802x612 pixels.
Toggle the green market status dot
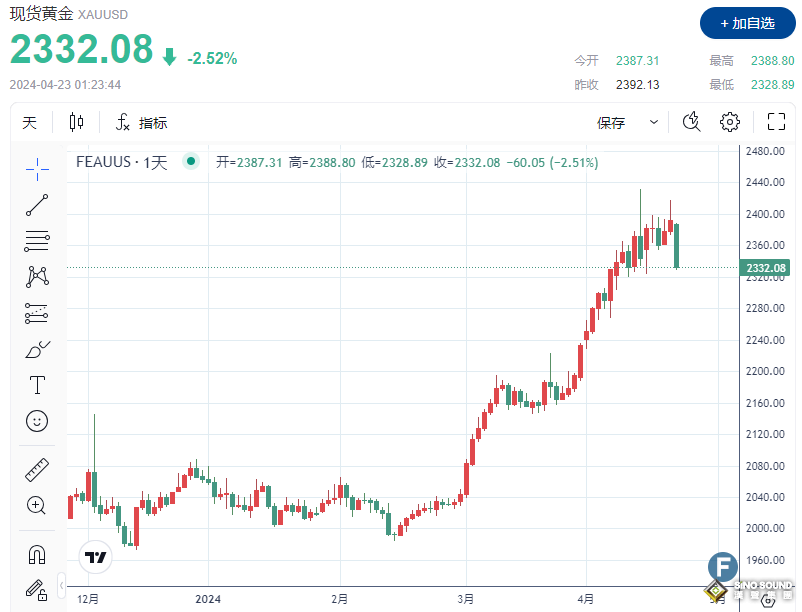coord(191,162)
